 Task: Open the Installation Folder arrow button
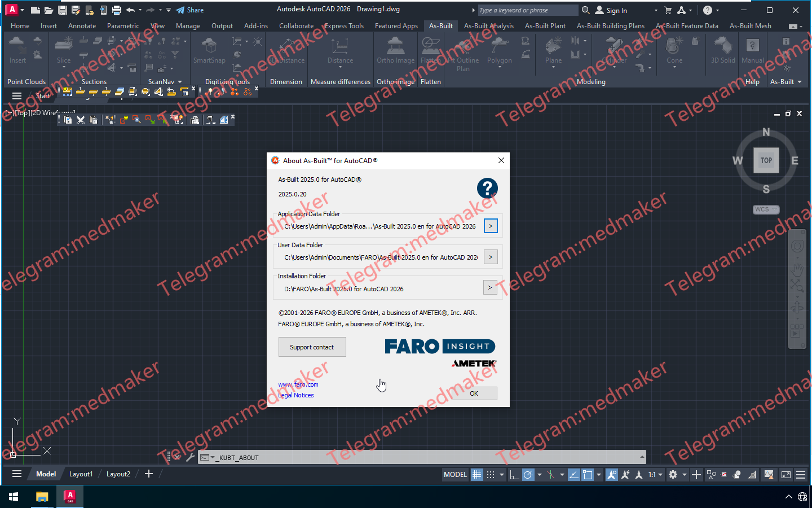[490, 288]
